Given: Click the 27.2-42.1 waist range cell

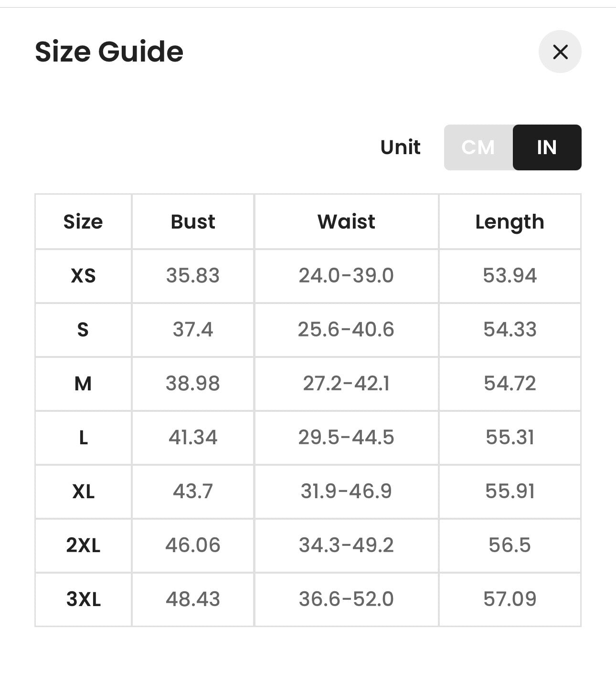Looking at the screenshot, I should pyautogui.click(x=346, y=384).
